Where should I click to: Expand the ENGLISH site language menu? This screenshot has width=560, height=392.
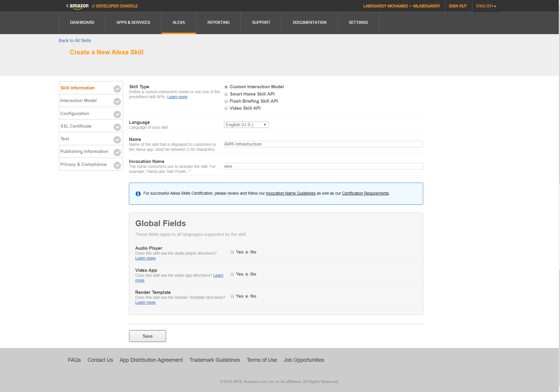pyautogui.click(x=486, y=6)
